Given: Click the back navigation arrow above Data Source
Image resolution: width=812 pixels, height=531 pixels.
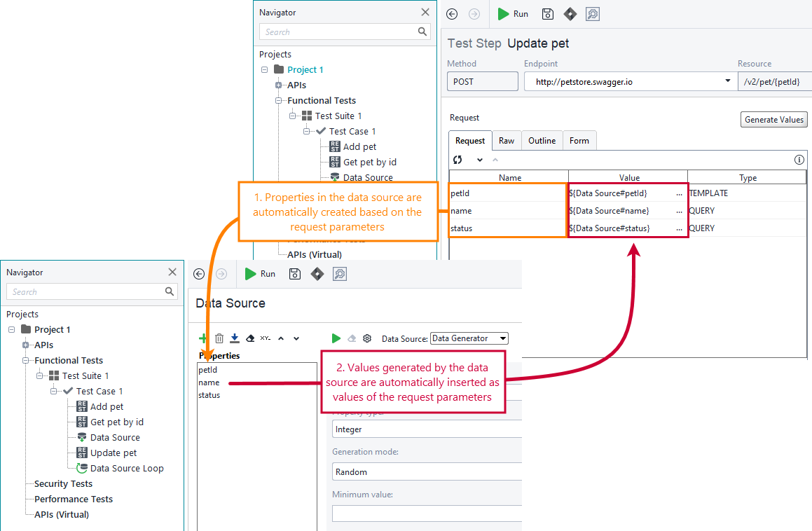Looking at the screenshot, I should click(x=199, y=274).
